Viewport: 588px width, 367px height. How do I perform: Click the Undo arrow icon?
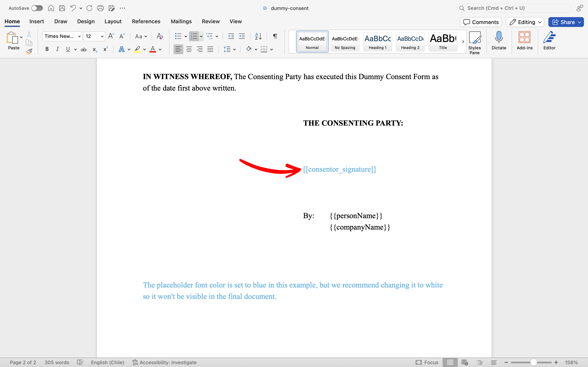(73, 8)
